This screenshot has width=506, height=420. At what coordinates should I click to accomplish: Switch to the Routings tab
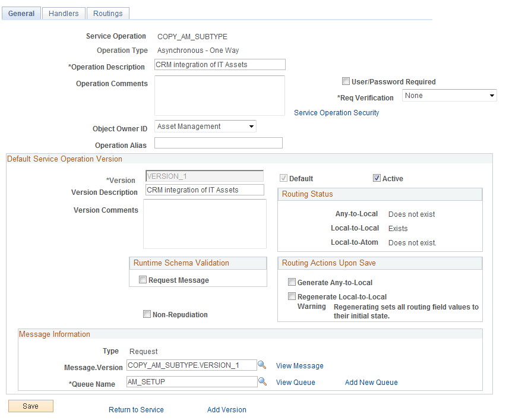coord(107,13)
